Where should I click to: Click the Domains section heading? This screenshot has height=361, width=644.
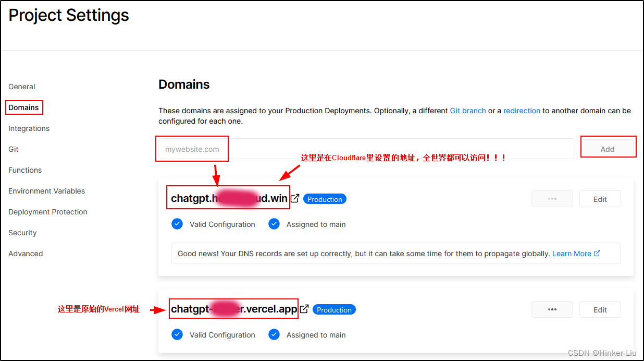[184, 85]
